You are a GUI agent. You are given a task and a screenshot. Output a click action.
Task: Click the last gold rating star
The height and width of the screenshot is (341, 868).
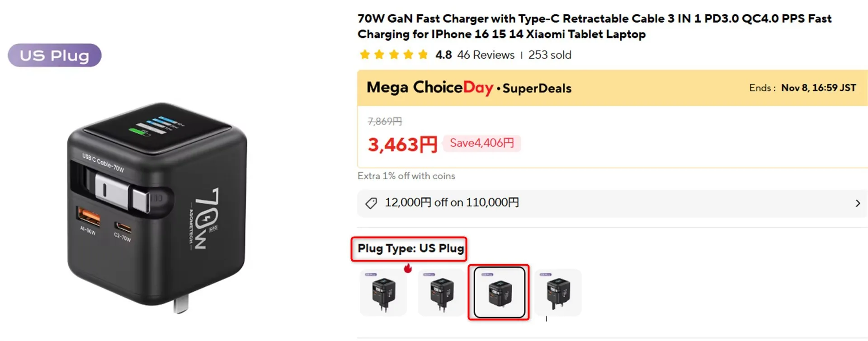click(423, 55)
